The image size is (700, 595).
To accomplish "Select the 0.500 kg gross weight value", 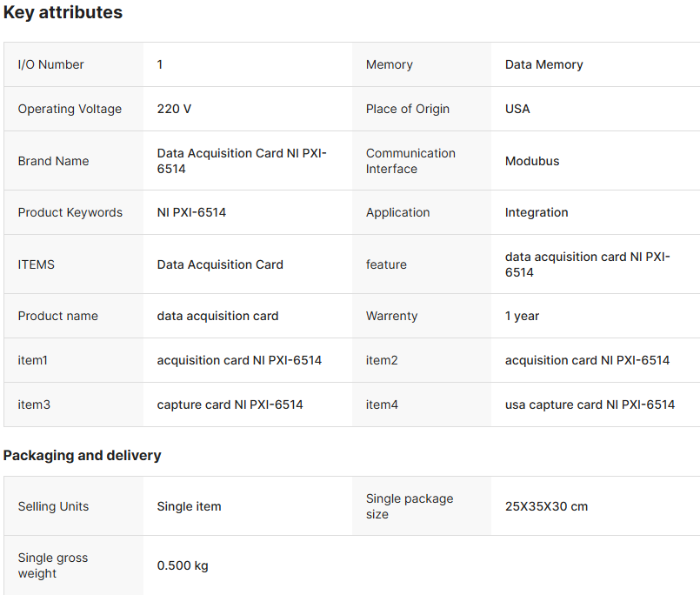I will (x=183, y=565).
